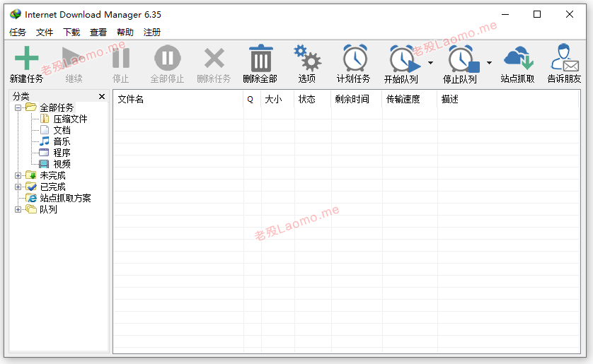Select 视频 category
The image size is (593, 364).
(62, 164)
